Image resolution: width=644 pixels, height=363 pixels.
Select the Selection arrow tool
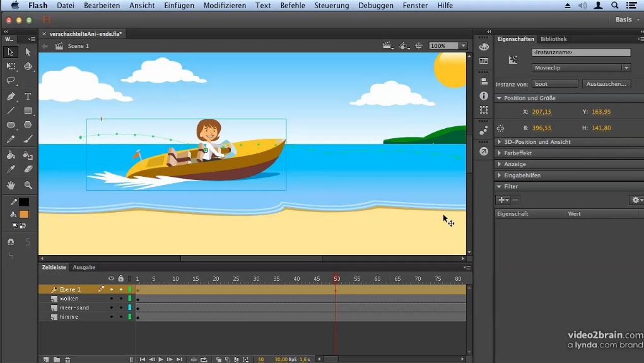pyautogui.click(x=11, y=52)
